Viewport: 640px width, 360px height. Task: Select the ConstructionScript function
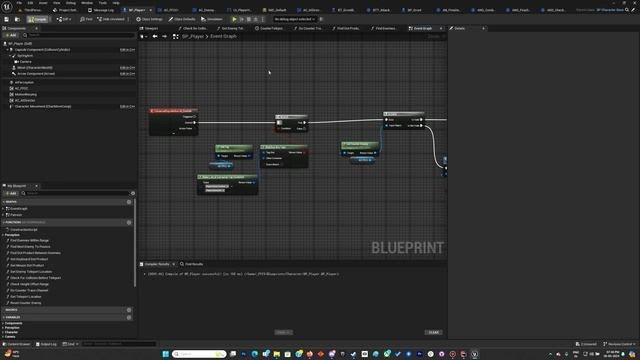pos(23,230)
